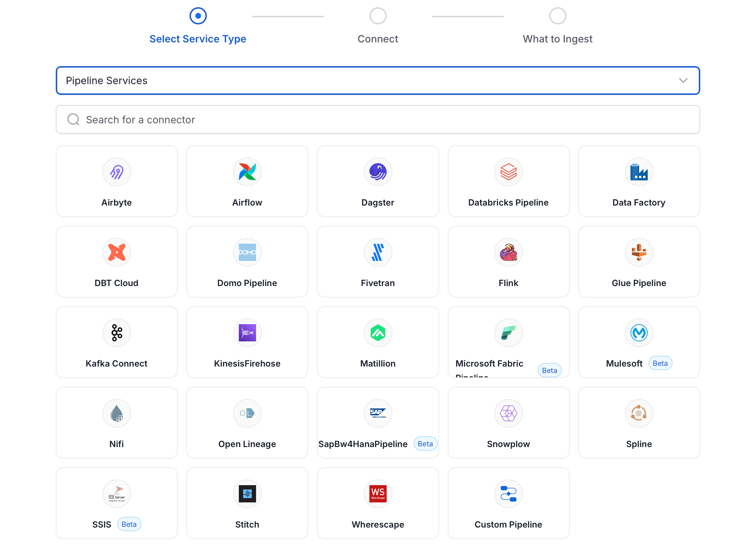756x552 pixels.
Task: Choose the Mulesoft connector icon
Action: coord(639,333)
